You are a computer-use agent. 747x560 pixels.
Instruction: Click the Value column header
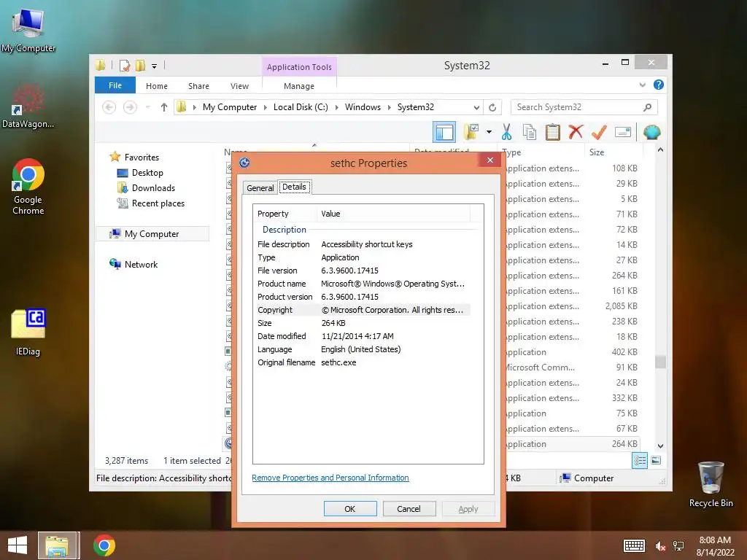coord(393,214)
